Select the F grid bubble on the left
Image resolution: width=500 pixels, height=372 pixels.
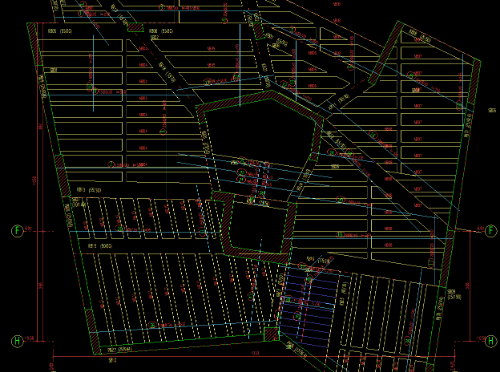[x=17, y=231]
